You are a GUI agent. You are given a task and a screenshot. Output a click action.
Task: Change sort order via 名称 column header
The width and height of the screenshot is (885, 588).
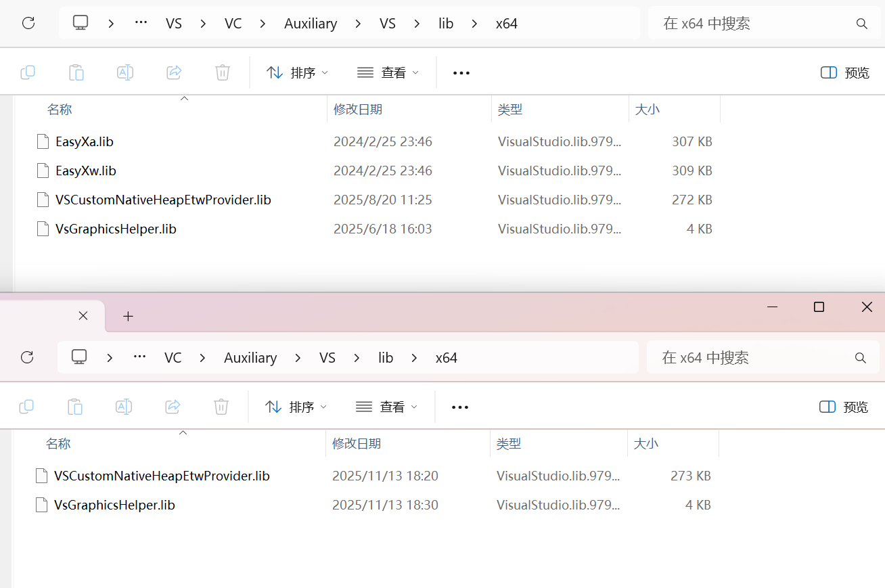tap(59, 109)
